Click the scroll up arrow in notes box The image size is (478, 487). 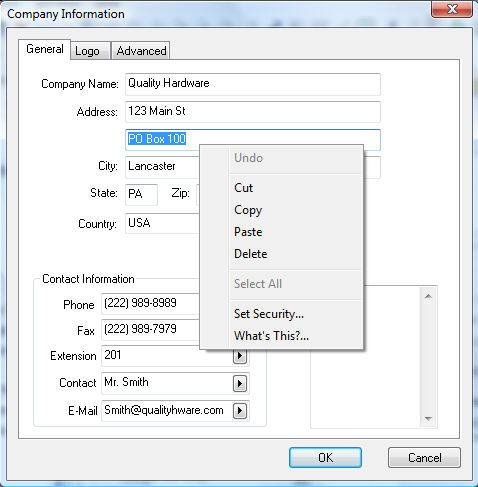pos(428,296)
